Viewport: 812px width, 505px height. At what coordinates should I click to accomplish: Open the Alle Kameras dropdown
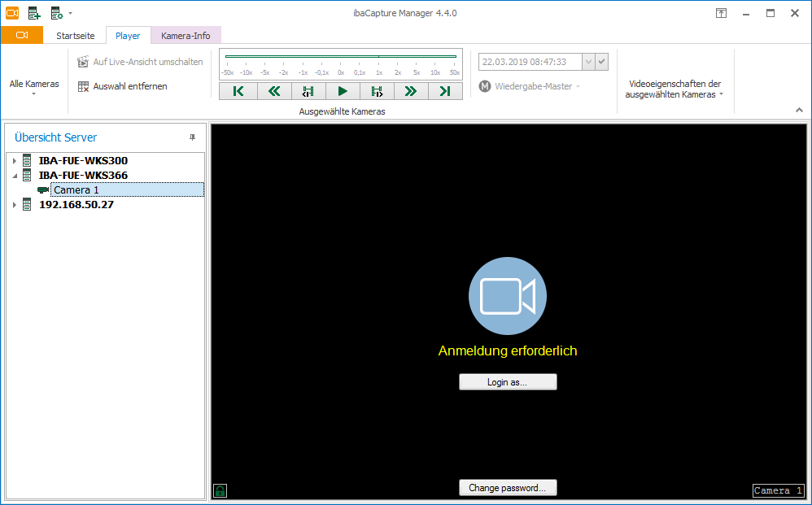point(34,88)
